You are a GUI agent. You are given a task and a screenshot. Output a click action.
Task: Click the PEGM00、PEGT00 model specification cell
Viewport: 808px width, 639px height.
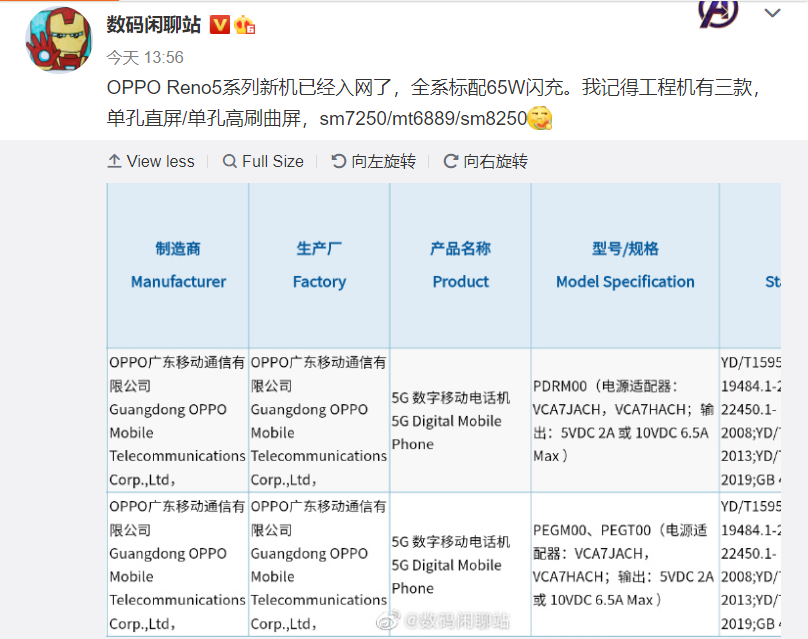point(625,565)
